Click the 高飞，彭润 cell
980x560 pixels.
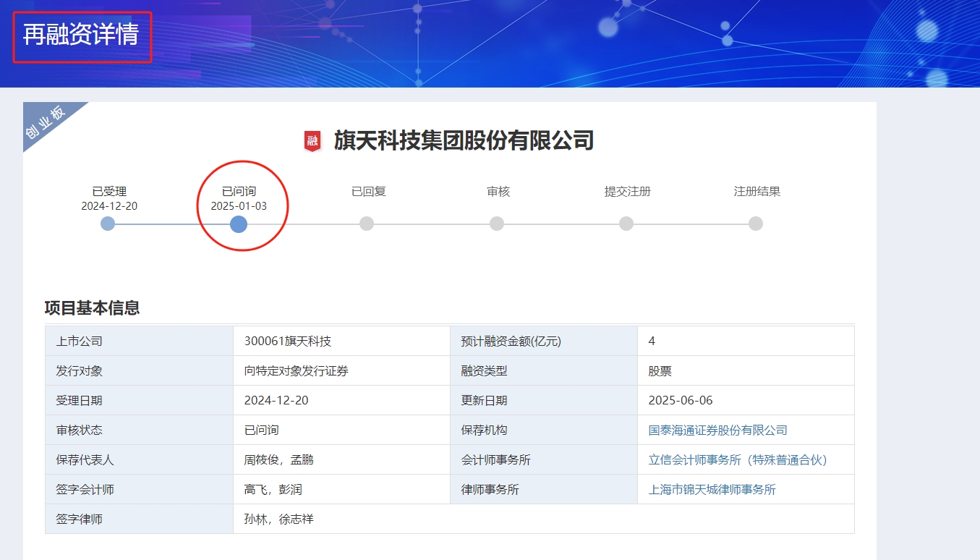341,490
